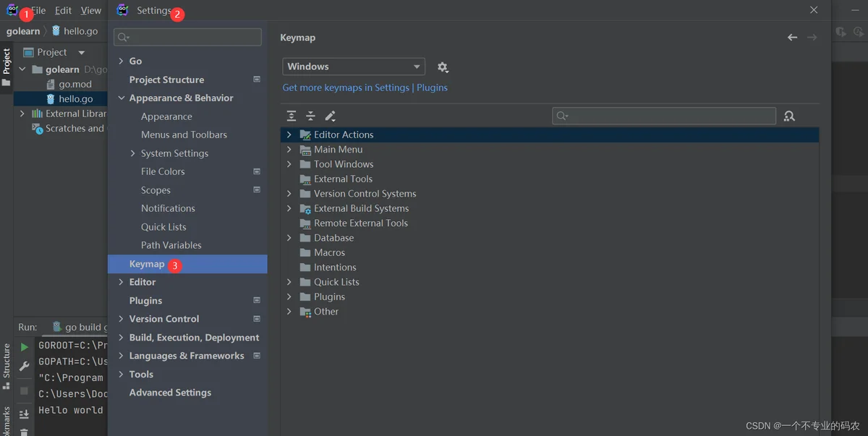This screenshot has width=868, height=436.
Task: Open the View menu
Action: coord(91,11)
